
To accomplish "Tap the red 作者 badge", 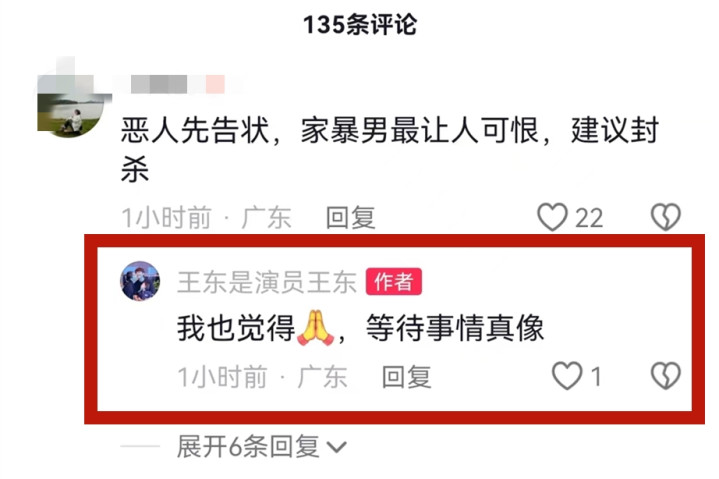I will click(393, 281).
